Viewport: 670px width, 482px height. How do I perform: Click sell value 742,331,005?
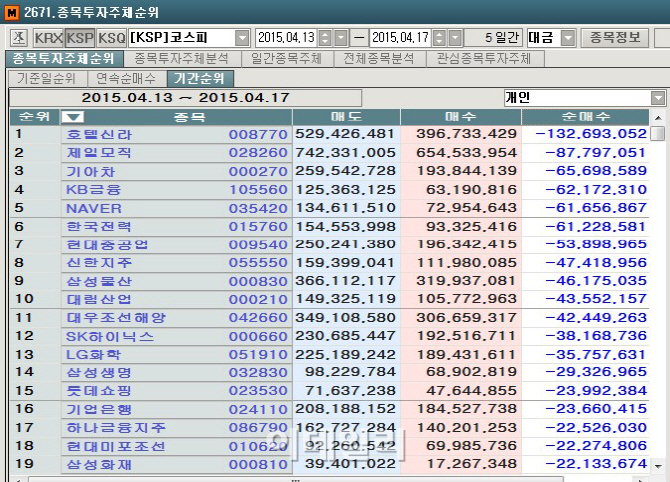[x=346, y=153]
